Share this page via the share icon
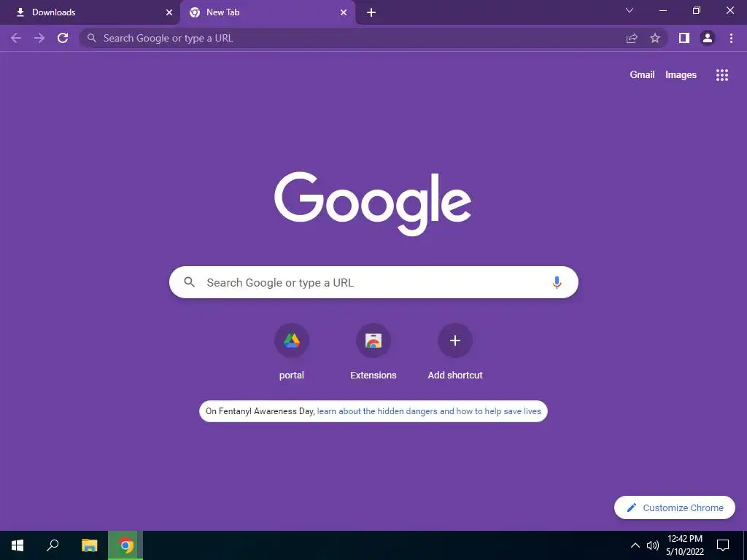Viewport: 747px width, 560px height. 632,38
